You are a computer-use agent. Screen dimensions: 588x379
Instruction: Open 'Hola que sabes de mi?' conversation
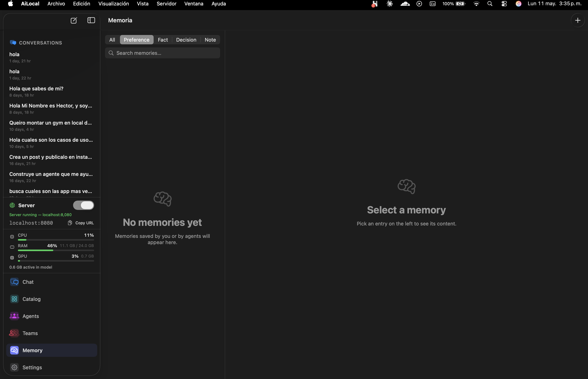tap(52, 92)
